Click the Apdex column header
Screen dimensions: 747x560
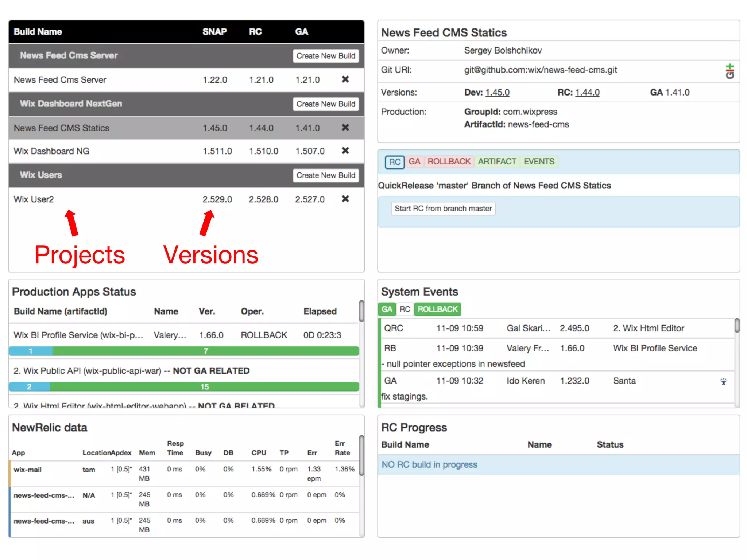coord(121,453)
